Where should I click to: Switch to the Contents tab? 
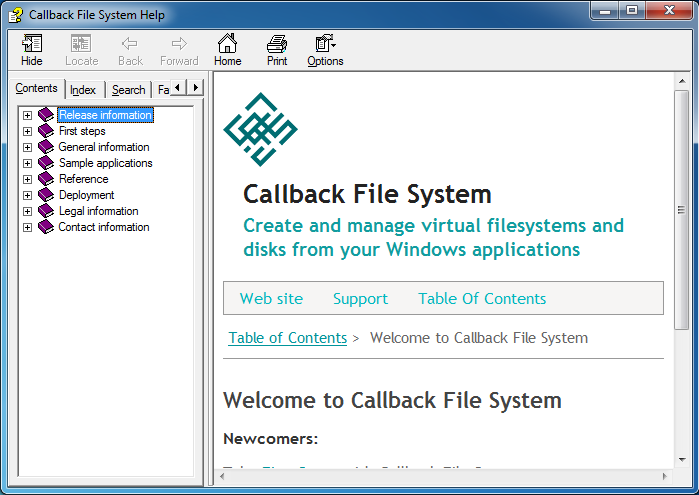[37, 88]
